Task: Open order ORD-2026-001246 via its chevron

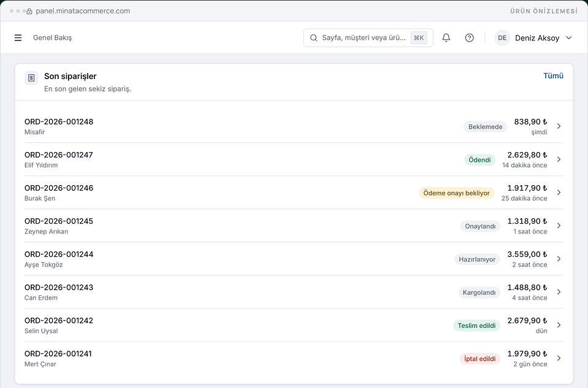Action: tap(559, 192)
